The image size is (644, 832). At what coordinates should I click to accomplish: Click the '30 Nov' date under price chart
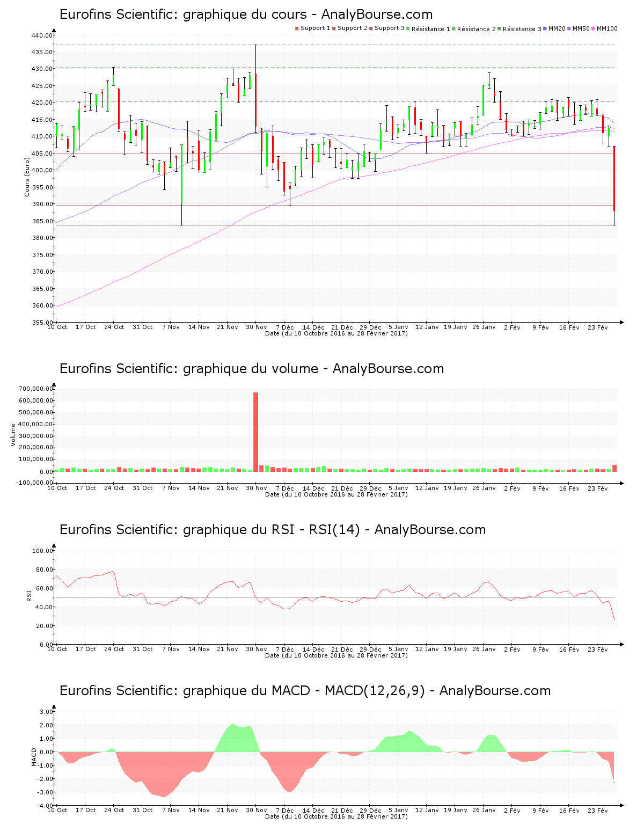coord(257,327)
